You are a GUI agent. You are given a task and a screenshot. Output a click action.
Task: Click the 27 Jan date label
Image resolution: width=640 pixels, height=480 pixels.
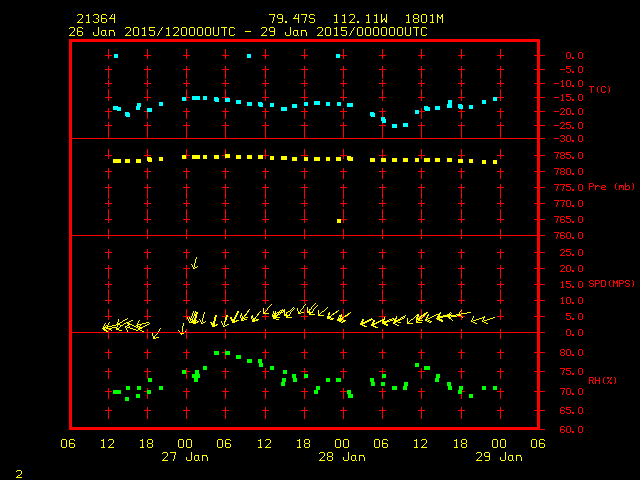click(x=185, y=457)
